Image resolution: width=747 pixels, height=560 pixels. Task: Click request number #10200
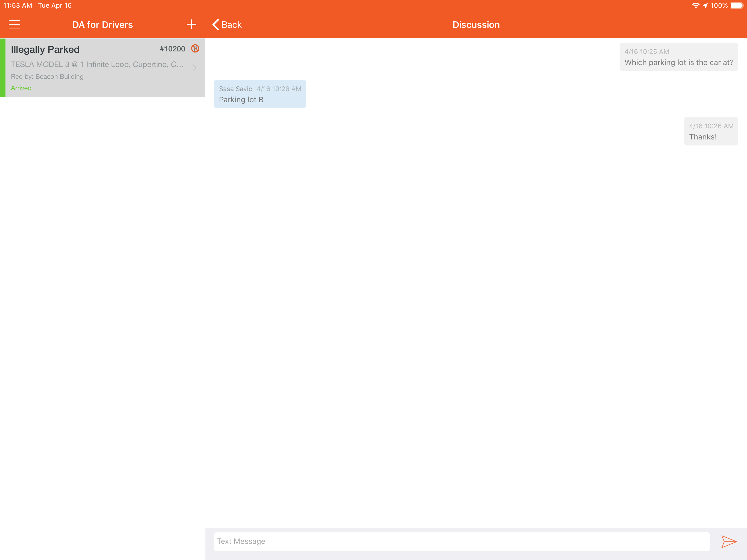click(172, 49)
